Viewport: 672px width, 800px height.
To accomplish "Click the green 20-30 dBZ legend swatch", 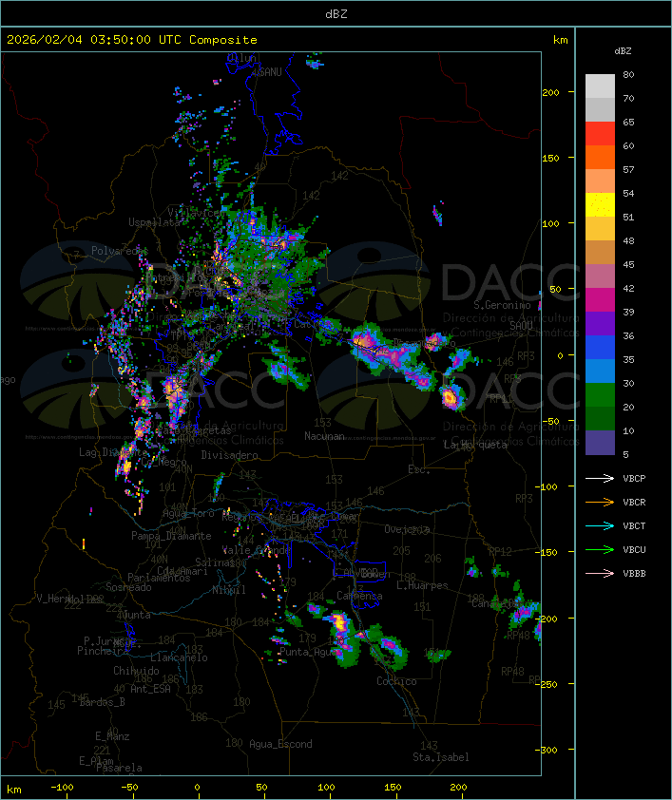I will 600,395.
